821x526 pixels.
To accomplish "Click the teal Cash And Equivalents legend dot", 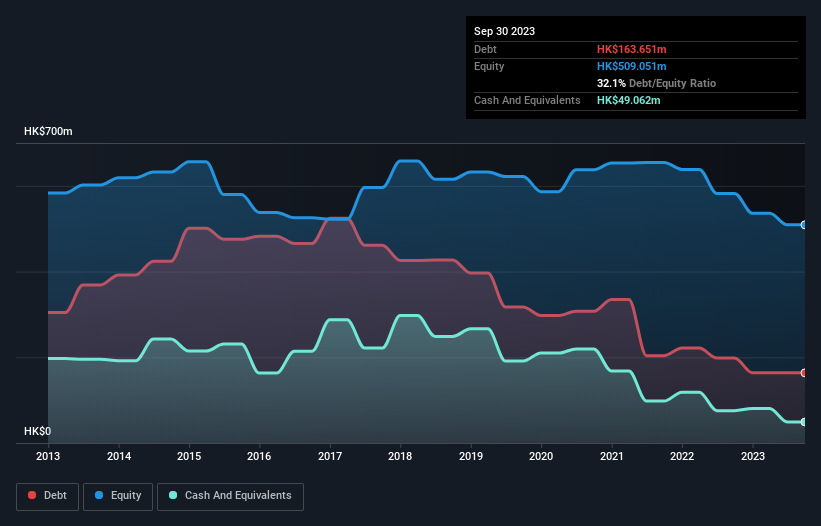I will (173, 495).
